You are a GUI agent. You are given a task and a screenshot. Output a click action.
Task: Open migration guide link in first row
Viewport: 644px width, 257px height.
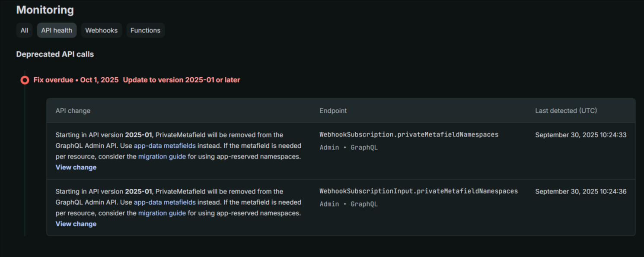(162, 157)
